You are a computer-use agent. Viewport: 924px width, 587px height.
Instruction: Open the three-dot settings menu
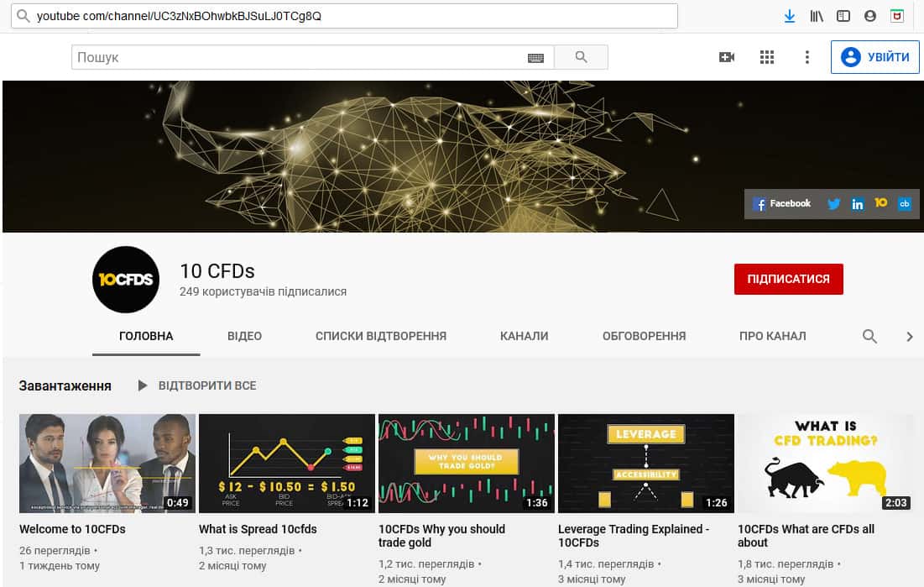click(x=807, y=57)
